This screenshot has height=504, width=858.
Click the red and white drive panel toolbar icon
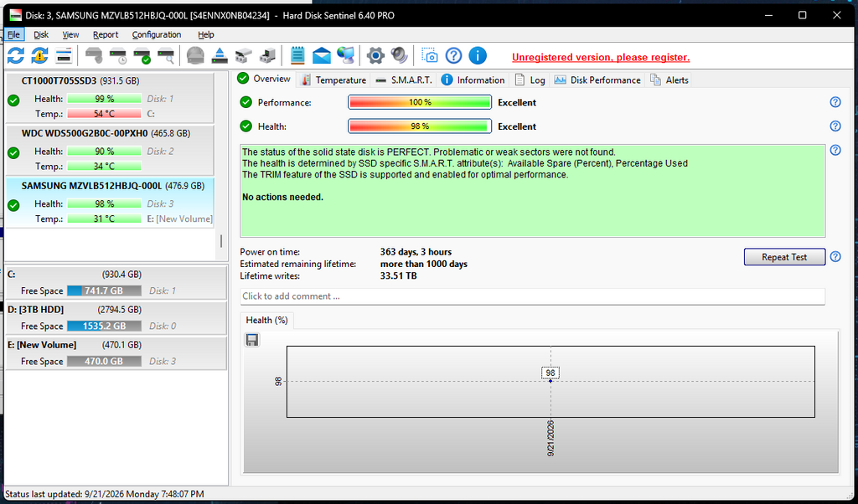[64, 55]
